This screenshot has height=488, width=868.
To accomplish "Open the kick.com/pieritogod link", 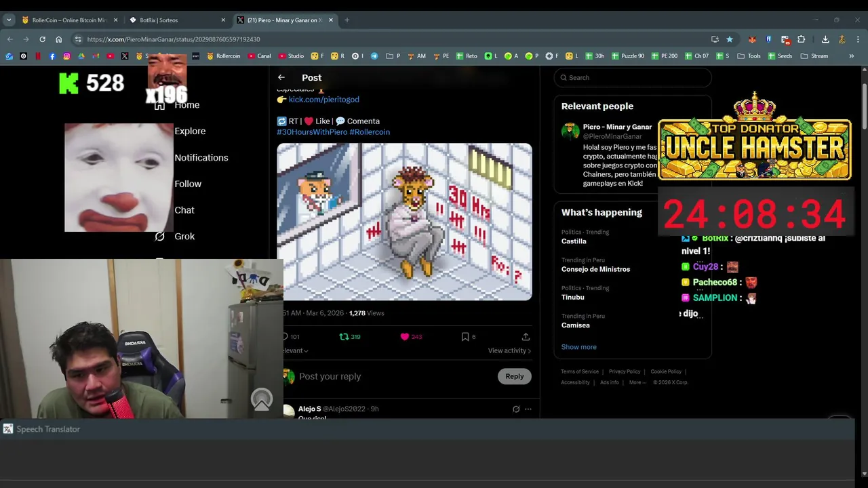I will point(323,99).
